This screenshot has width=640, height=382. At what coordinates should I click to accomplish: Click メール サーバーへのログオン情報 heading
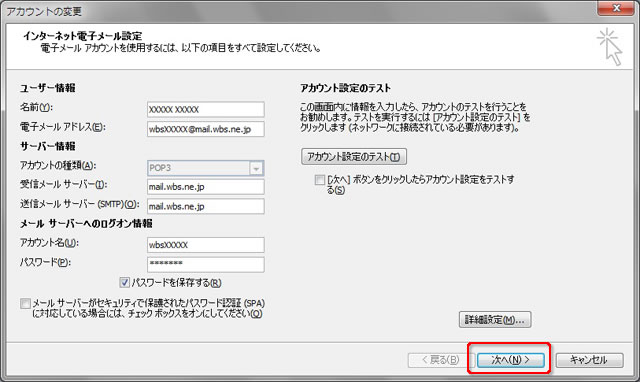tap(86, 223)
